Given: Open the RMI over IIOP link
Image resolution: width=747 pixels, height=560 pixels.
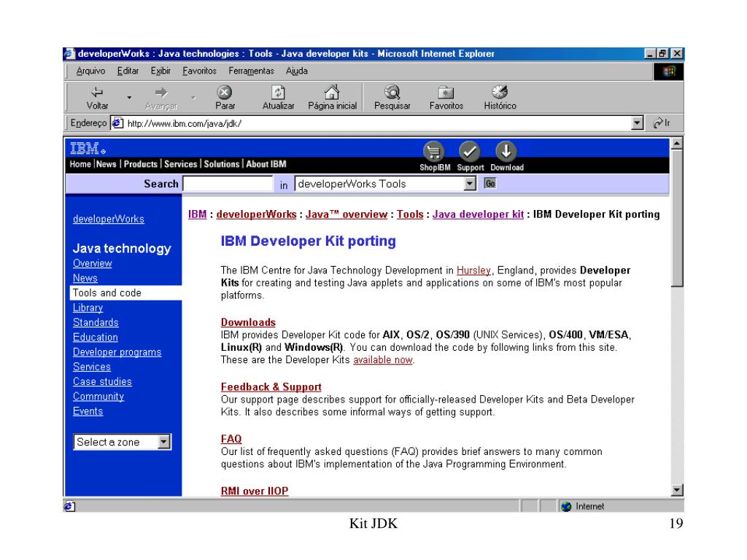Looking at the screenshot, I should point(255,491).
